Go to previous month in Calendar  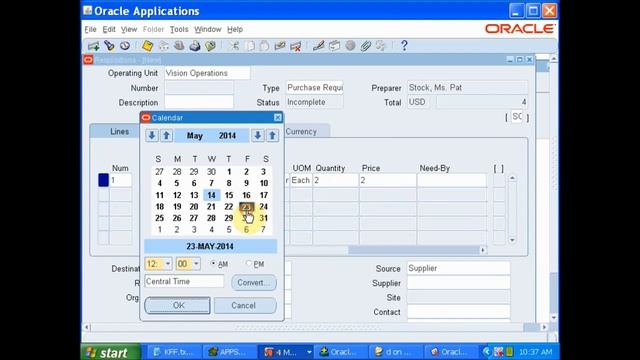[x=152, y=136]
